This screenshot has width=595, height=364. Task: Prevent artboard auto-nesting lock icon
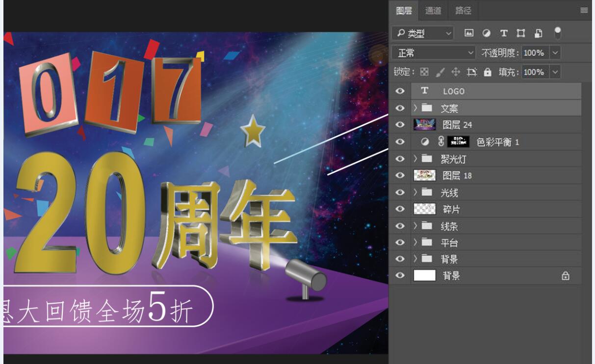tap(472, 72)
